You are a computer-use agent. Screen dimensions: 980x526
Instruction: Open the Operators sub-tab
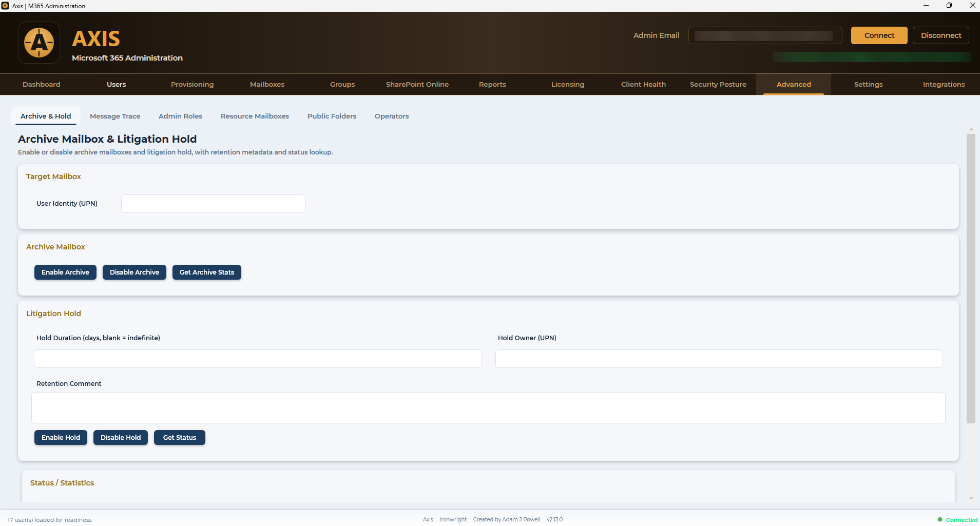point(392,116)
